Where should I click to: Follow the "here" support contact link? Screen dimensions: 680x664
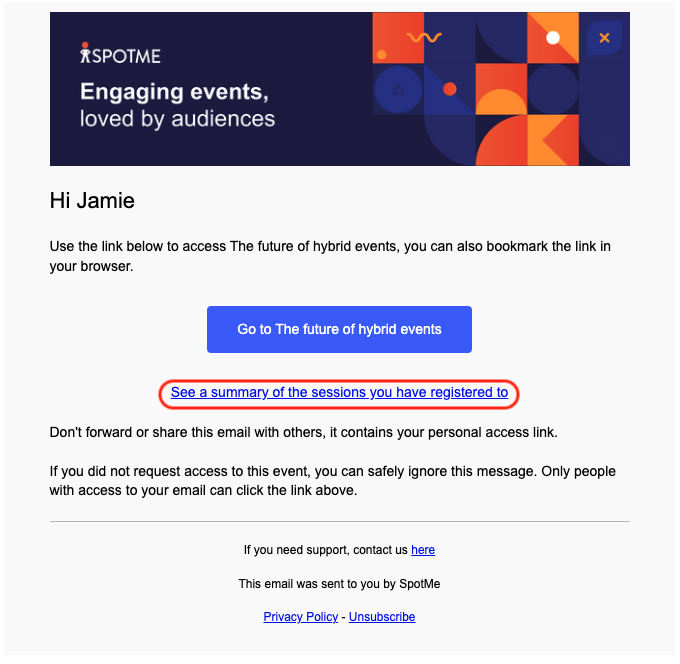point(423,550)
